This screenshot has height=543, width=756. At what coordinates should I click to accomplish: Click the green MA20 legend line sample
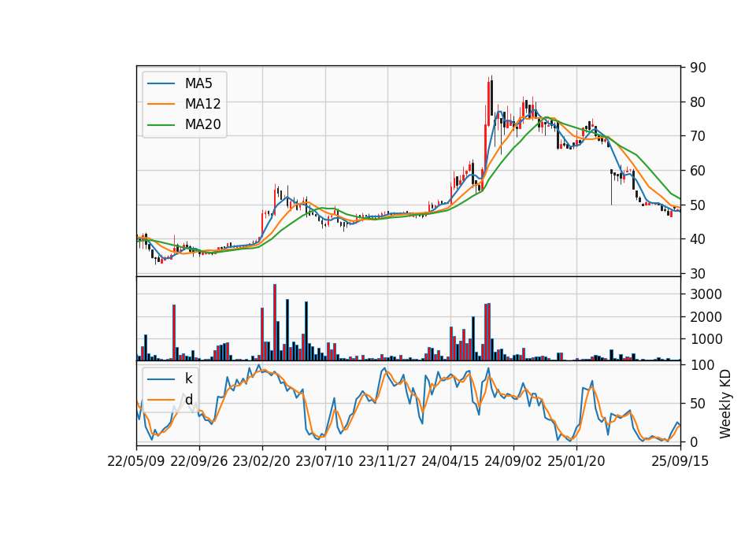161,124
